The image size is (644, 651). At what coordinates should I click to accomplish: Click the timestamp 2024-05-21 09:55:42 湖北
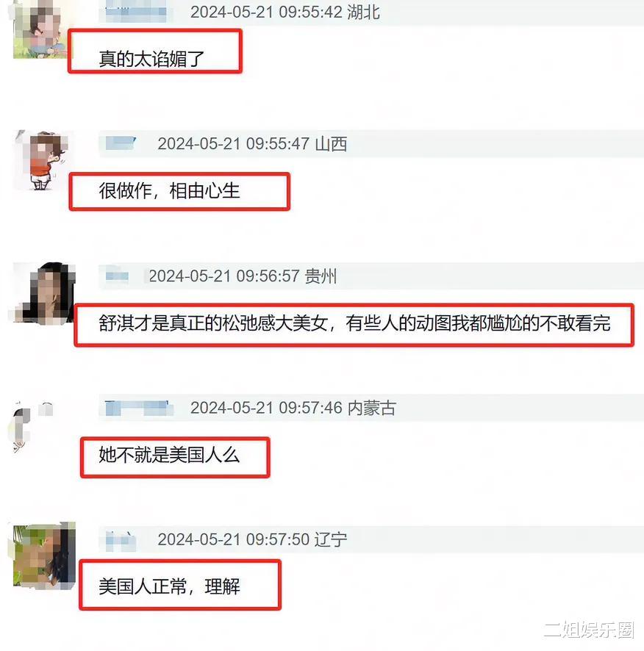coord(285,12)
